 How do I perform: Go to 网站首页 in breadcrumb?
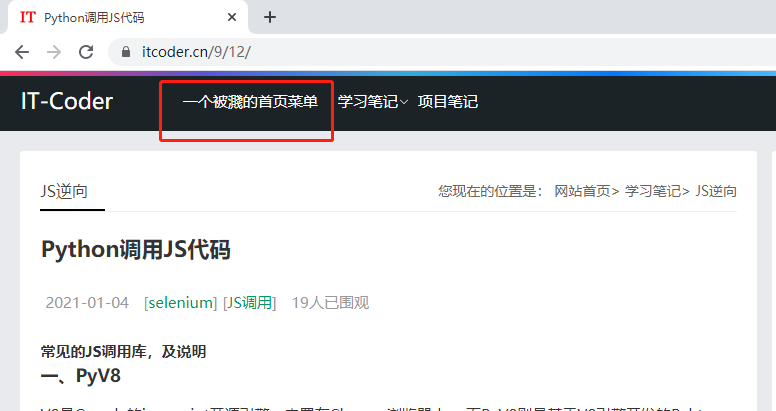582,192
